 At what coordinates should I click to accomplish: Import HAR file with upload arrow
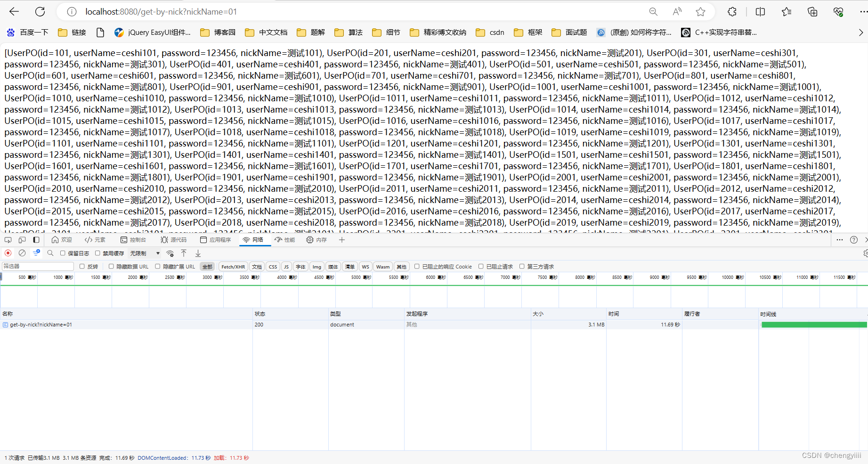click(184, 253)
